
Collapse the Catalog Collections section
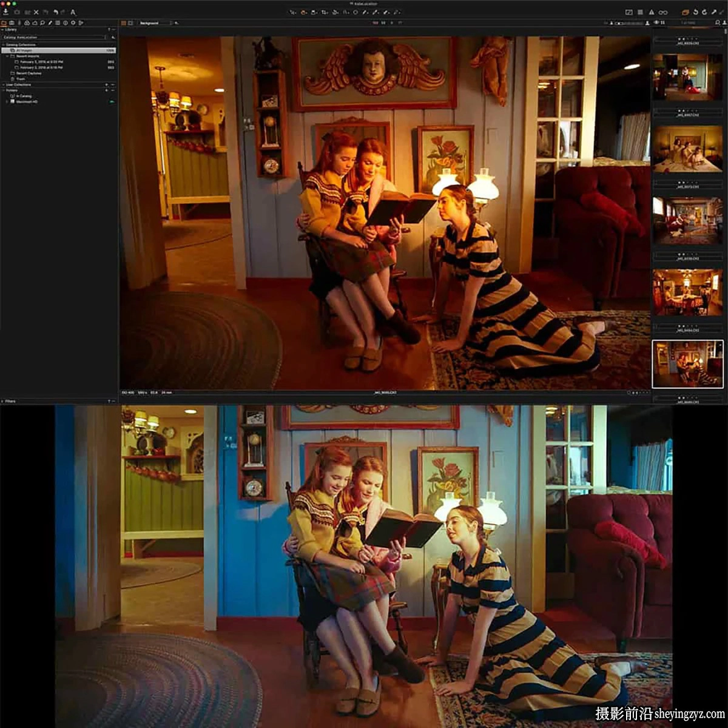tap(3, 45)
